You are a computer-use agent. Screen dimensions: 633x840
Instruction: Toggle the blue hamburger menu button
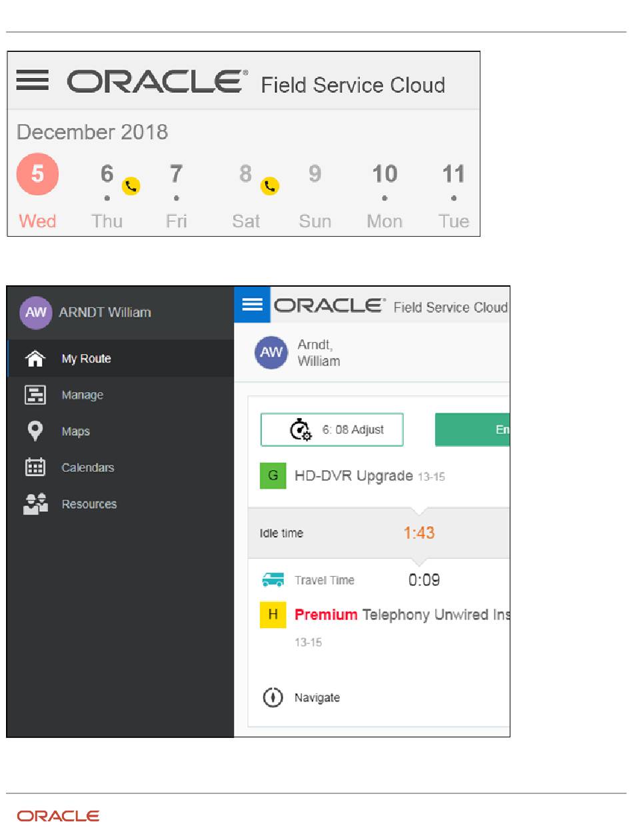253,305
